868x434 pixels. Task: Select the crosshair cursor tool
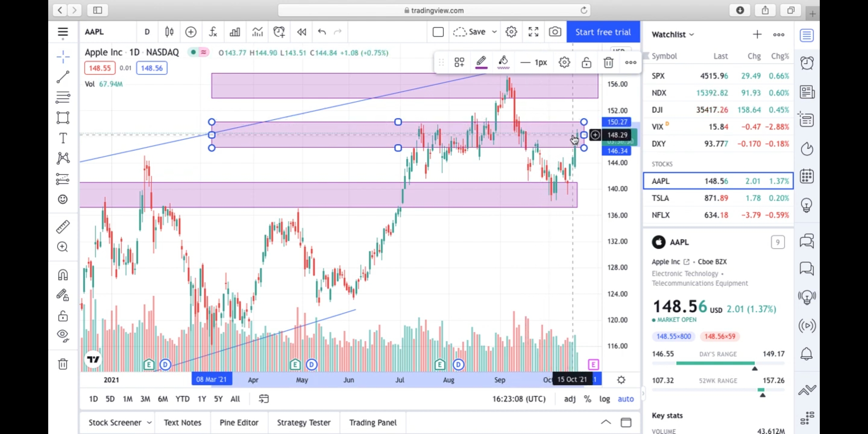pyautogui.click(x=63, y=57)
